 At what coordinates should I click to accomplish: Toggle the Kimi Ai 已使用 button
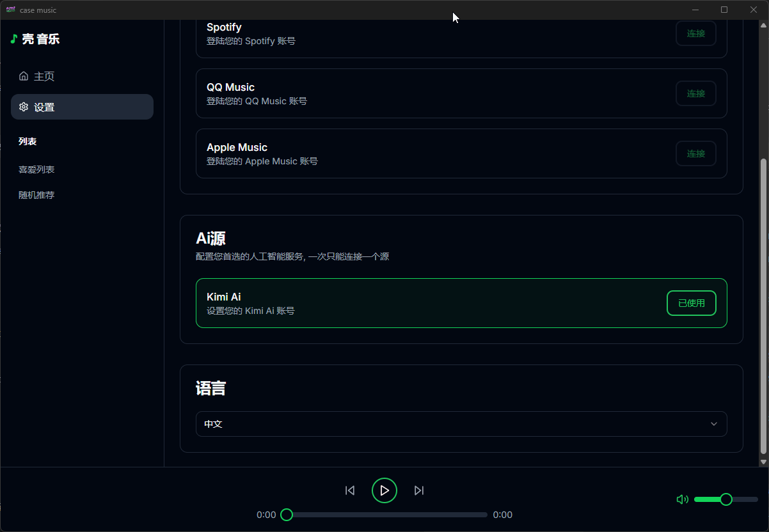tap(691, 303)
